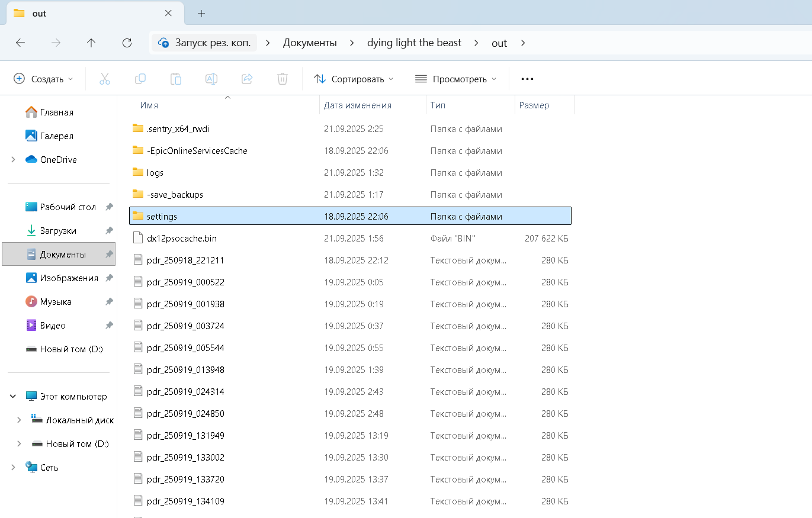The height and width of the screenshot is (518, 812).
Task: Go up one folder level
Action: tap(91, 43)
